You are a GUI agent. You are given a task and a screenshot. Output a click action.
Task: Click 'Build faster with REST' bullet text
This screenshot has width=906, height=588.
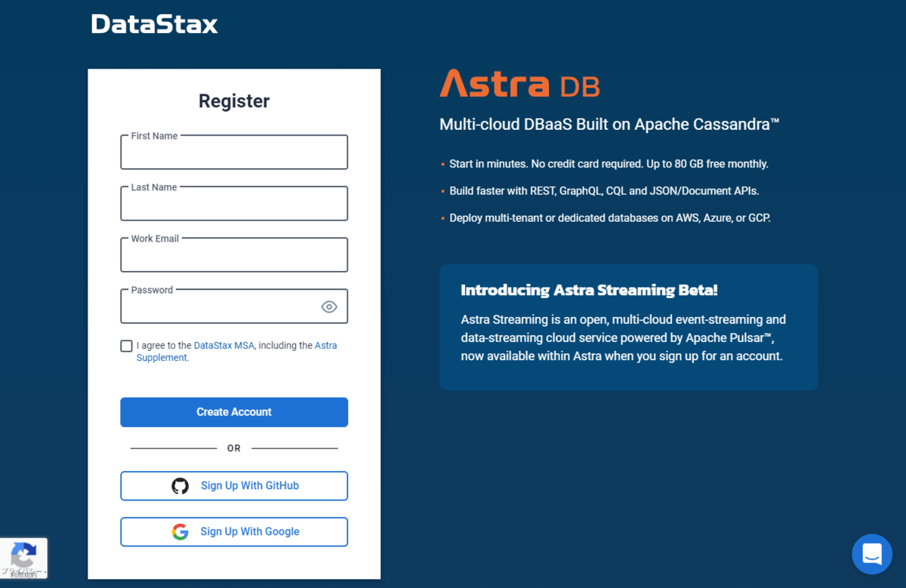coord(604,191)
